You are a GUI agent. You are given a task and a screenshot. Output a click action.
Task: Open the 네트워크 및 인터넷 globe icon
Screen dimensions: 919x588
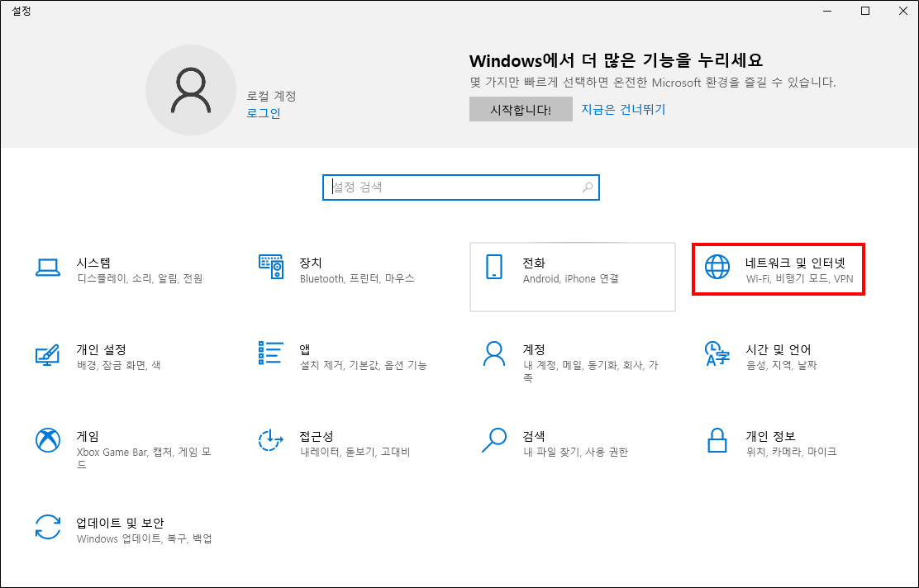[717, 267]
